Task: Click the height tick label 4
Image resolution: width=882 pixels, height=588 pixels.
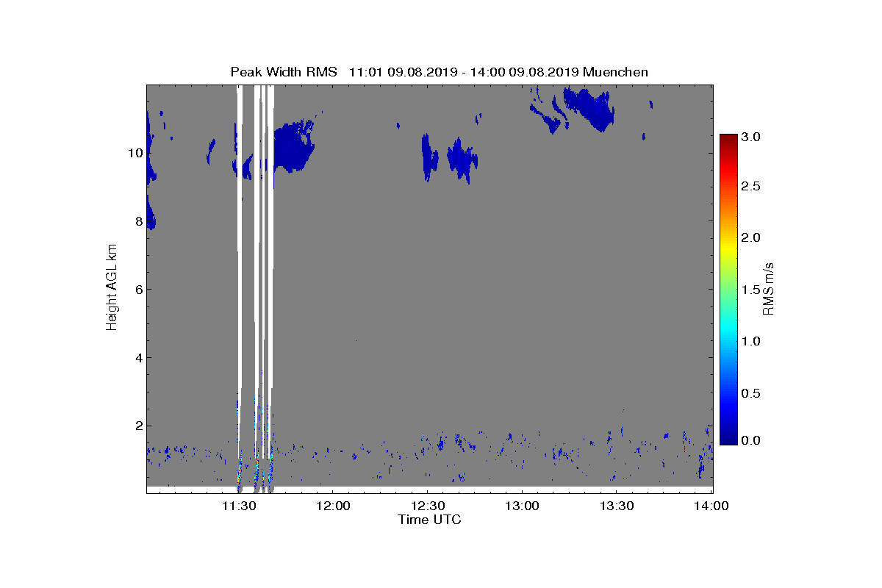Action: click(x=138, y=358)
